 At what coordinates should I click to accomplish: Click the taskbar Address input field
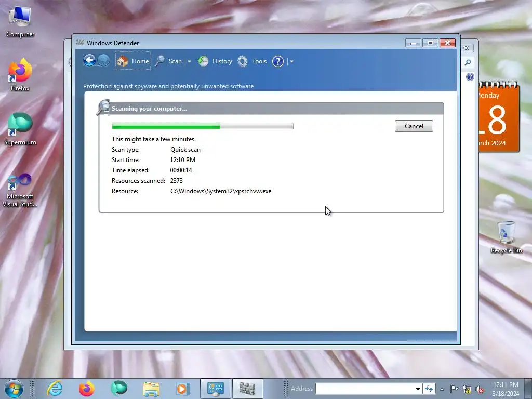point(365,389)
